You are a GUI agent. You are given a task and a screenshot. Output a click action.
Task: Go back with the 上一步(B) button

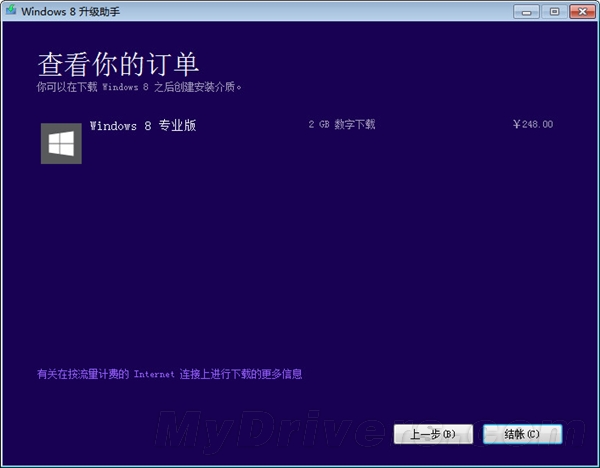pyautogui.click(x=432, y=434)
